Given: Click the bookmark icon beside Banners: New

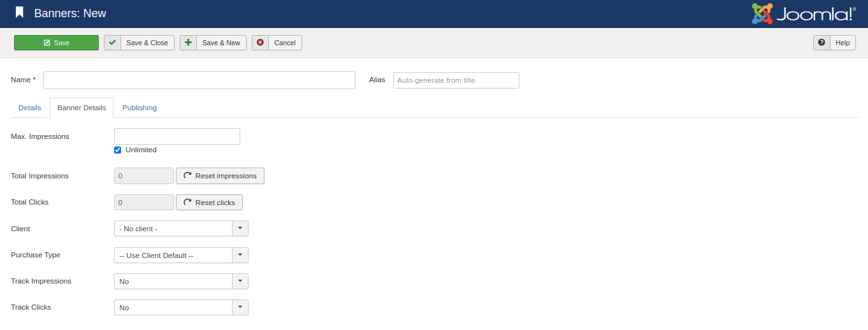Looking at the screenshot, I should [20, 13].
